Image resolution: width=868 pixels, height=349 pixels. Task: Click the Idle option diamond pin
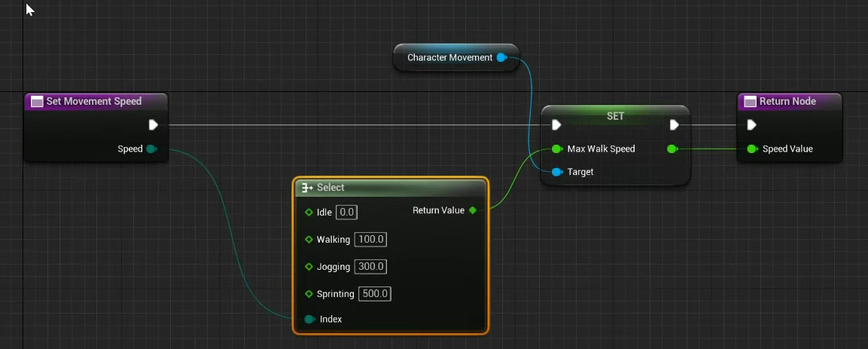(x=309, y=213)
